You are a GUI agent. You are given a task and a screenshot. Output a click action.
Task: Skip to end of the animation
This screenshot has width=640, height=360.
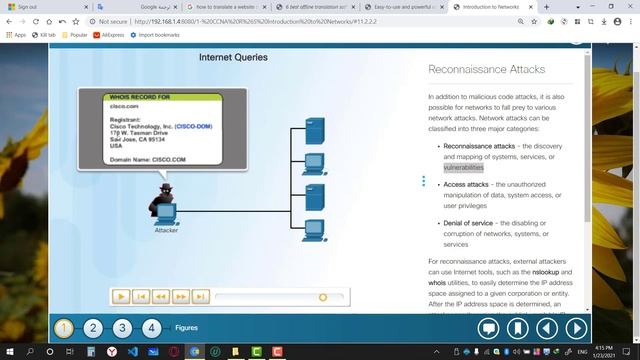tap(200, 297)
